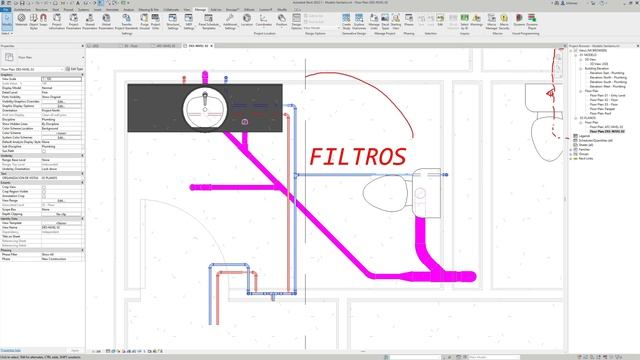Click the Edit Type button
This screenshot has height=360, width=640.
click(x=74, y=69)
